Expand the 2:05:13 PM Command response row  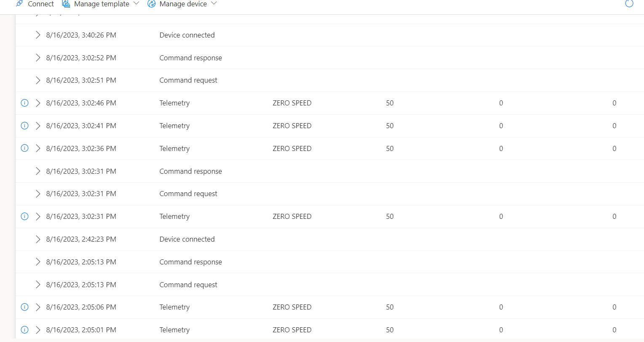point(38,262)
